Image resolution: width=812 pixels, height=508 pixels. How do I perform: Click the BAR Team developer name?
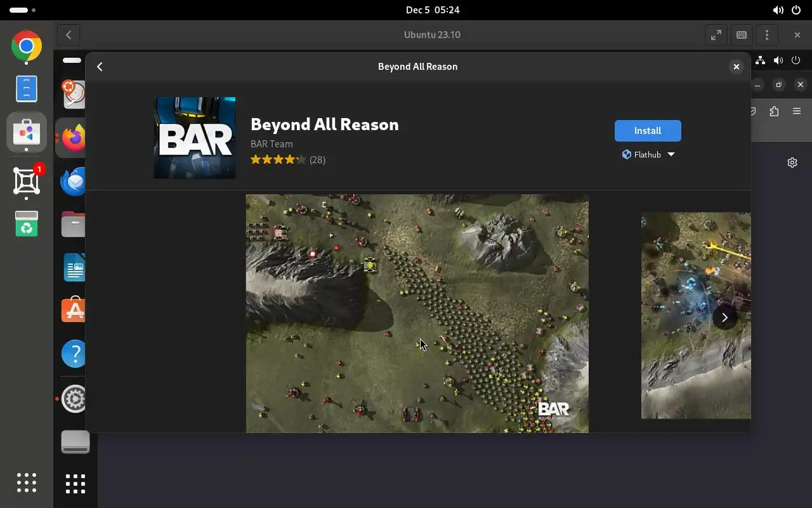(272, 144)
